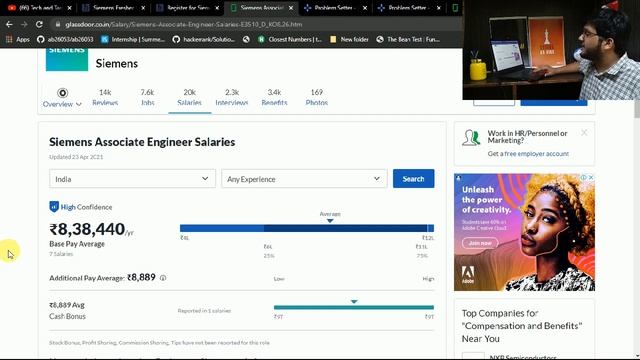Open the Closest Numbers bookmark
640x360 pixels.
click(290, 39)
